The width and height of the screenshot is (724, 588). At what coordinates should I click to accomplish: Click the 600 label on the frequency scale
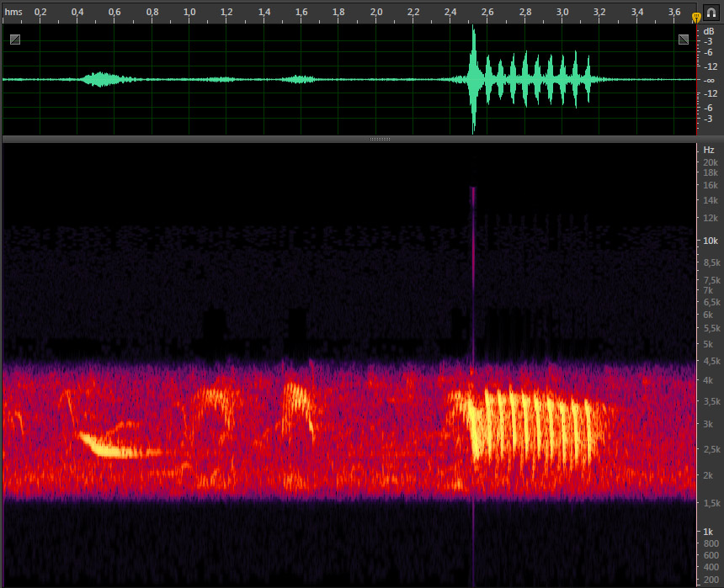point(711,555)
